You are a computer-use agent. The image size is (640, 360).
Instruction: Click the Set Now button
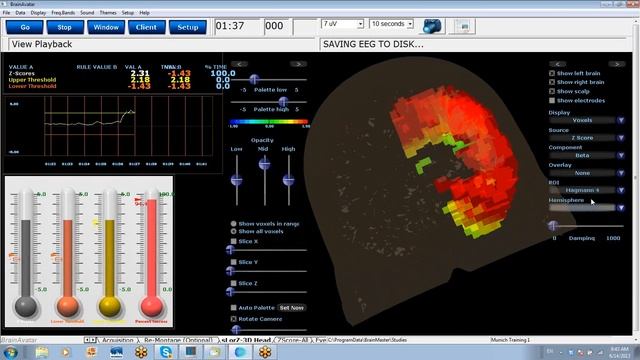pyautogui.click(x=292, y=308)
